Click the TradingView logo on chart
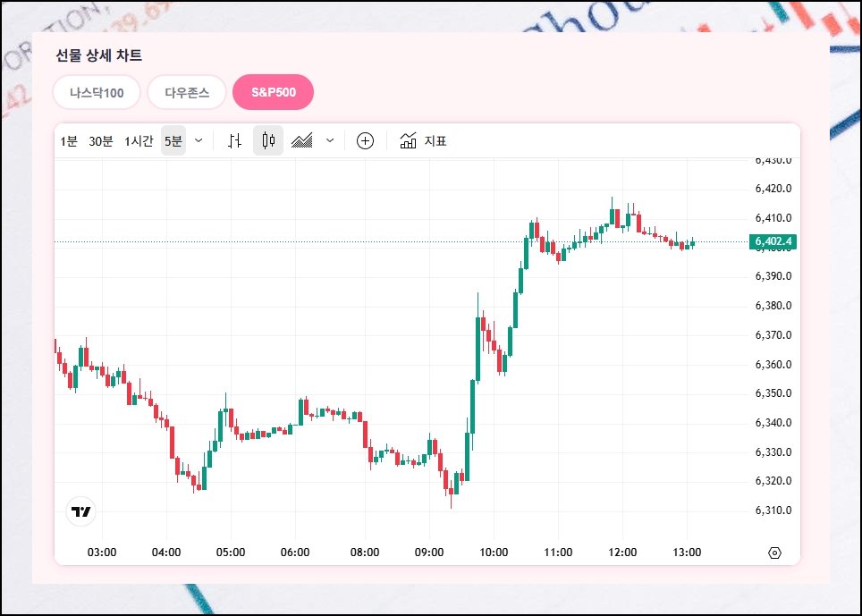This screenshot has width=862, height=616. pyautogui.click(x=80, y=511)
